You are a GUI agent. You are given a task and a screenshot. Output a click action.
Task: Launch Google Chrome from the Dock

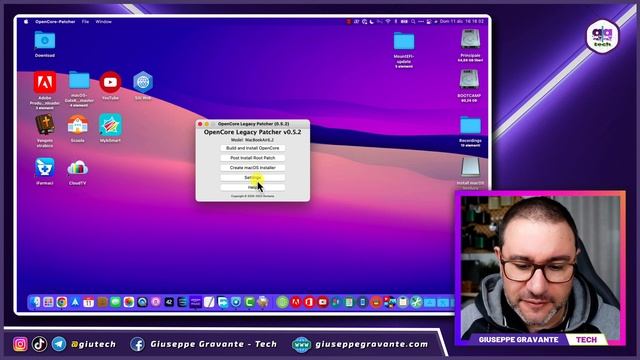coord(62,302)
